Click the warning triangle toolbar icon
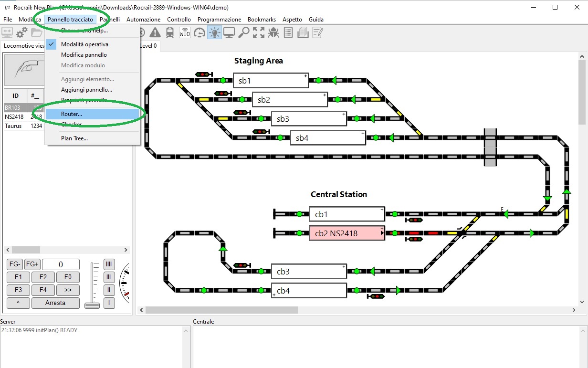This screenshot has width=588, height=368. pyautogui.click(x=155, y=32)
